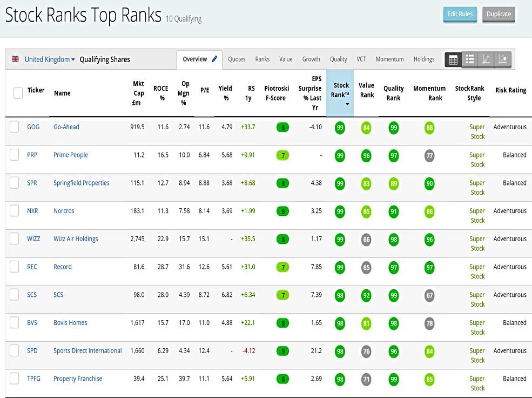This screenshot has height=398, width=532.
Task: Tick the PRP row checkbox
Action: pyautogui.click(x=14, y=155)
